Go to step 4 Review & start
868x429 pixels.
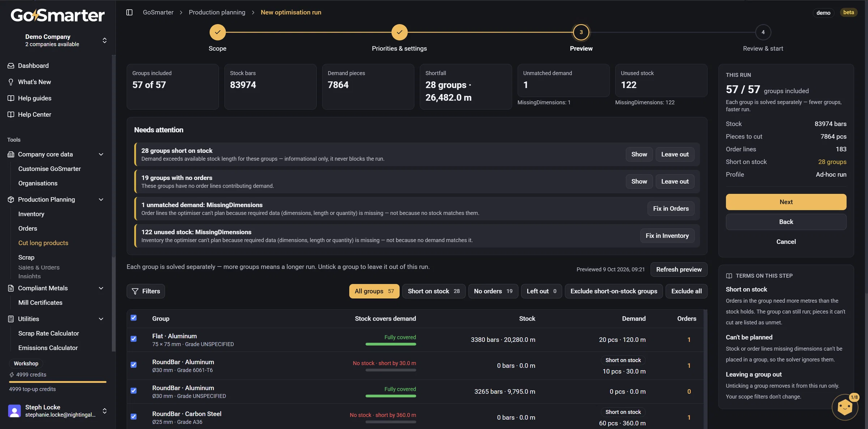(x=763, y=32)
